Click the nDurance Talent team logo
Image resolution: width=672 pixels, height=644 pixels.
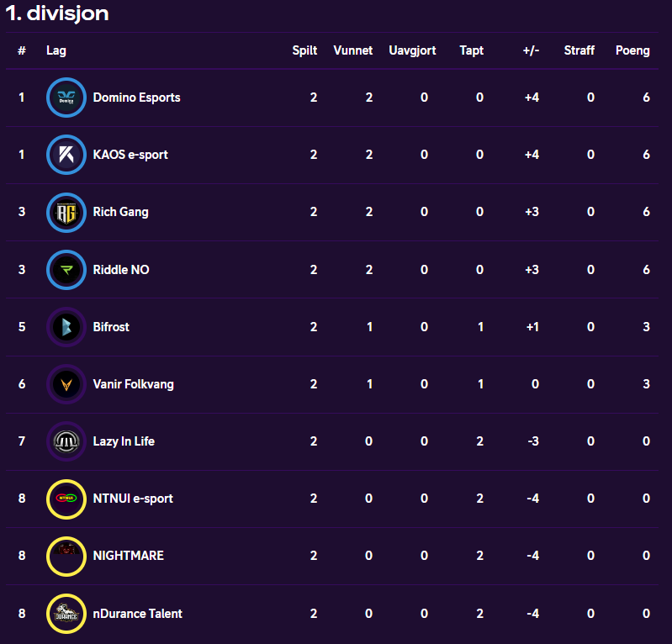(66, 614)
